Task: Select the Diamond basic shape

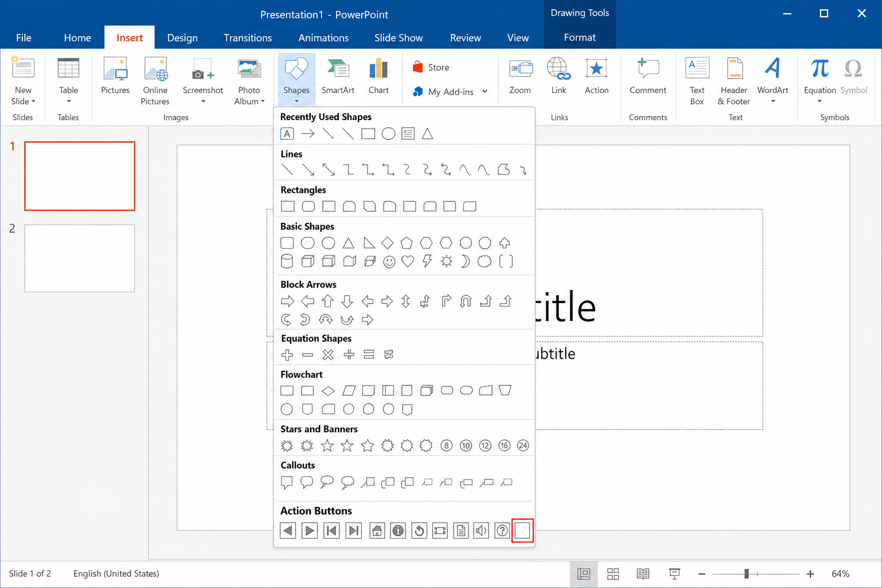Action: coord(388,243)
